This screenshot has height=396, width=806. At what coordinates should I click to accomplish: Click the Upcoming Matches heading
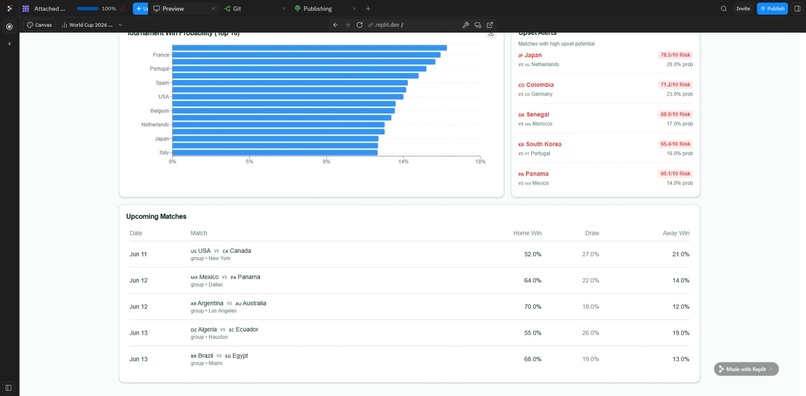(156, 217)
